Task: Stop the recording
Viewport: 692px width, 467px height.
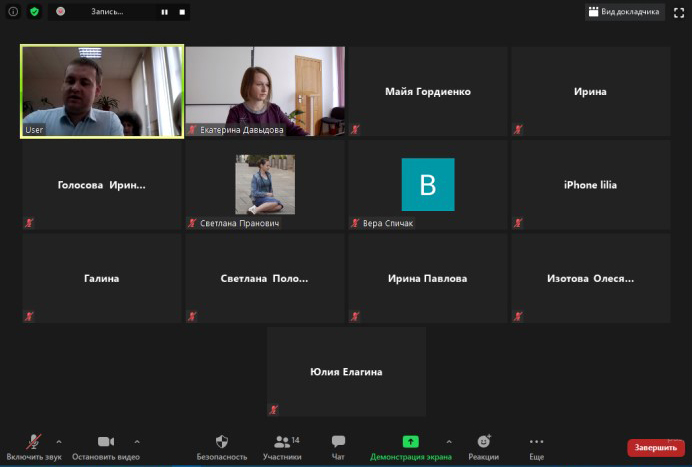Action: click(x=182, y=12)
